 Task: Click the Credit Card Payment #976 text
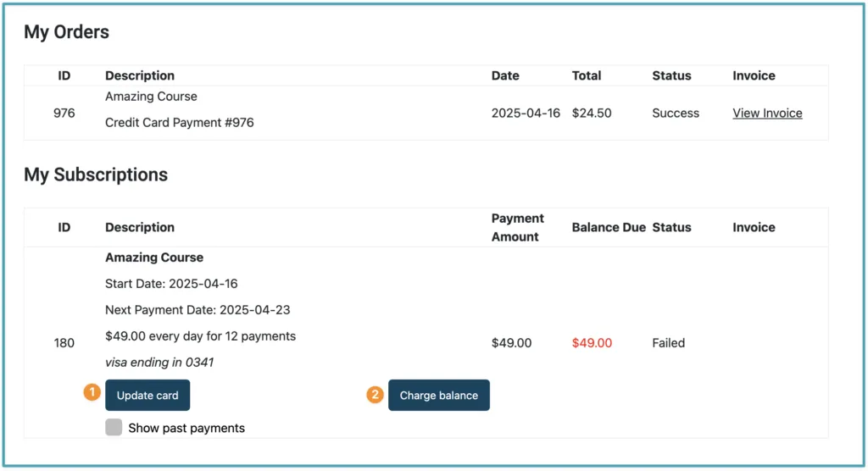pyautogui.click(x=180, y=122)
